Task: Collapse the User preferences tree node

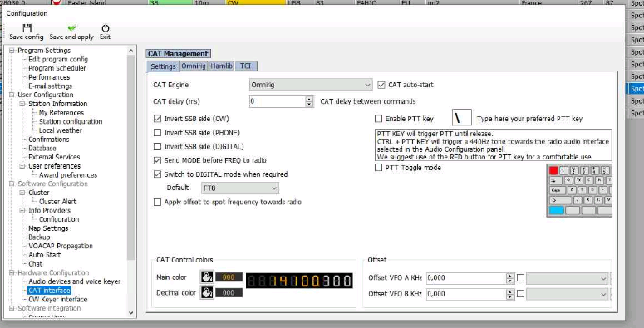Action: [x=22, y=166]
